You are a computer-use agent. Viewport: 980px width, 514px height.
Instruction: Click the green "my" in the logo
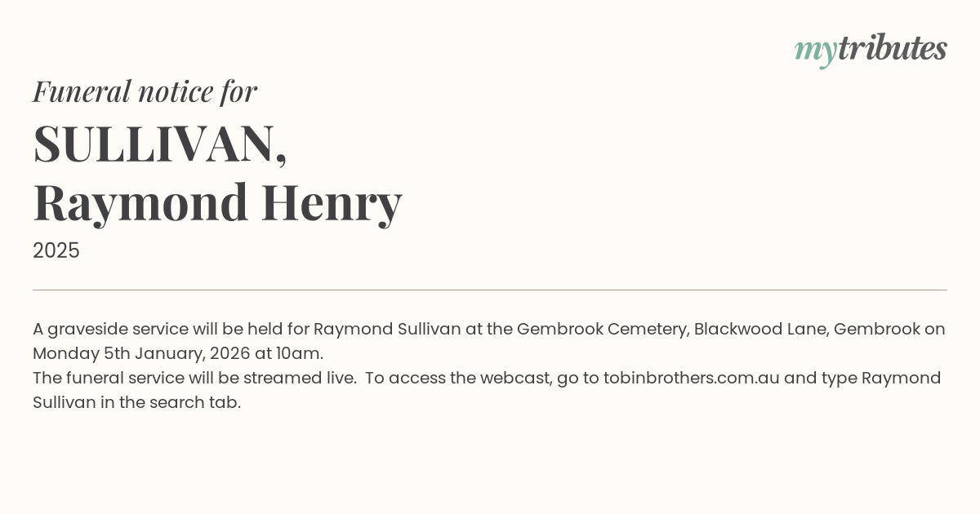click(x=815, y=51)
